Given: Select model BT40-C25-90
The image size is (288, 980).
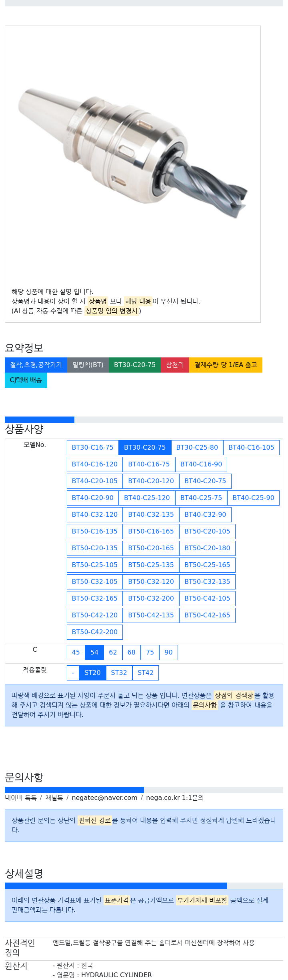Looking at the screenshot, I should [253, 498].
